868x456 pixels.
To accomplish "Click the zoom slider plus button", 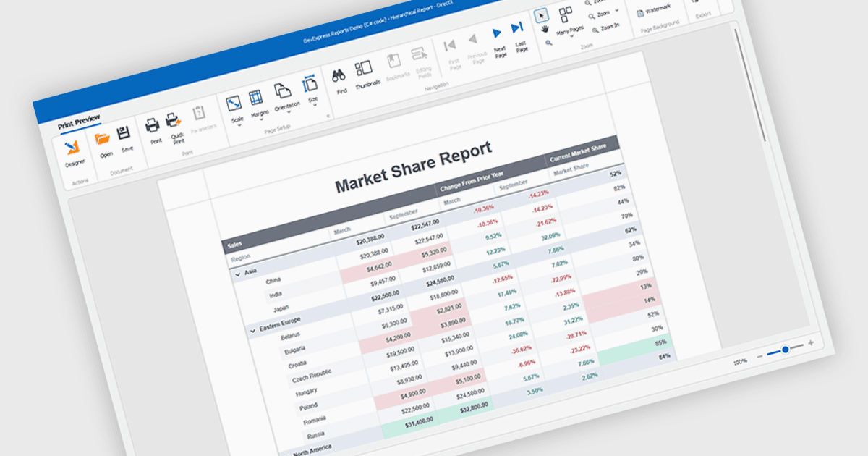I will coord(811,342).
